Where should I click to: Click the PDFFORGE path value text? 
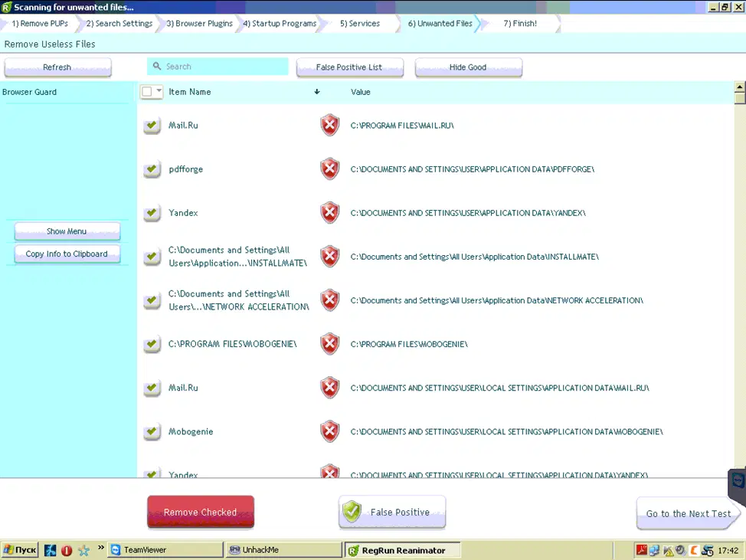pyautogui.click(x=473, y=169)
